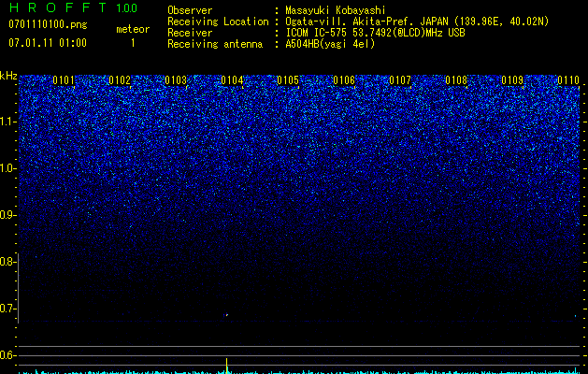
Task: Click the 1.1 kHz axis label
Action: (x=8, y=122)
